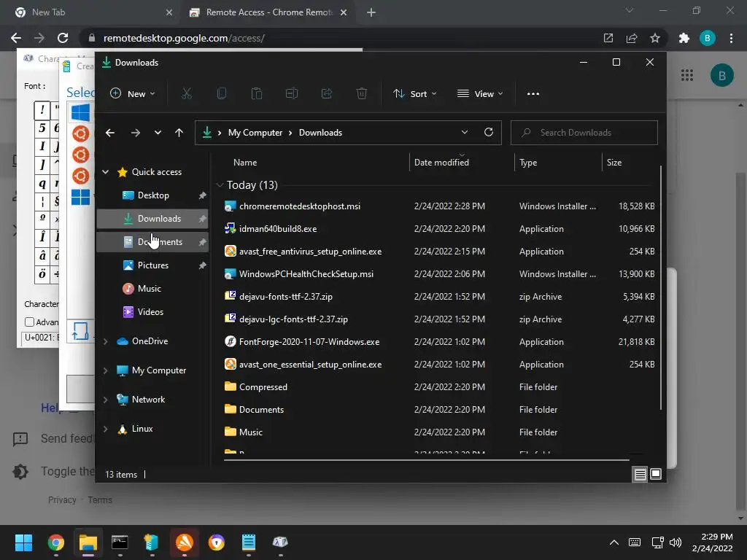The height and width of the screenshot is (560, 747).
Task: Select the FontForge installer file icon
Action: (230, 341)
